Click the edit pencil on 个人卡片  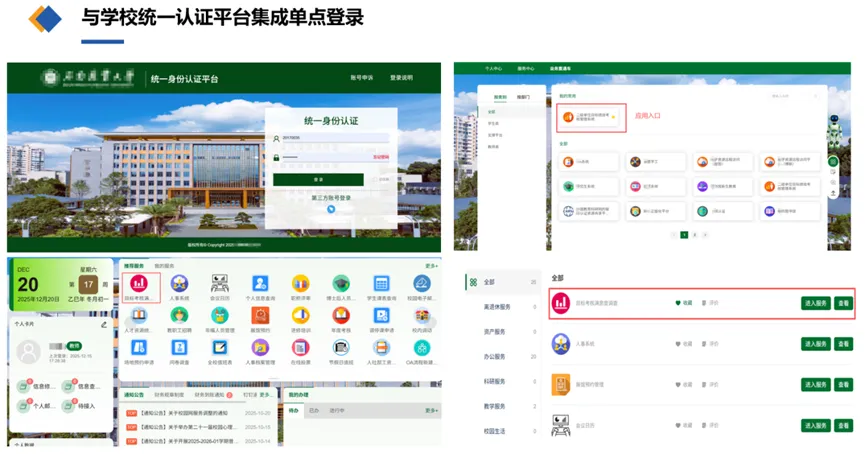tap(104, 325)
